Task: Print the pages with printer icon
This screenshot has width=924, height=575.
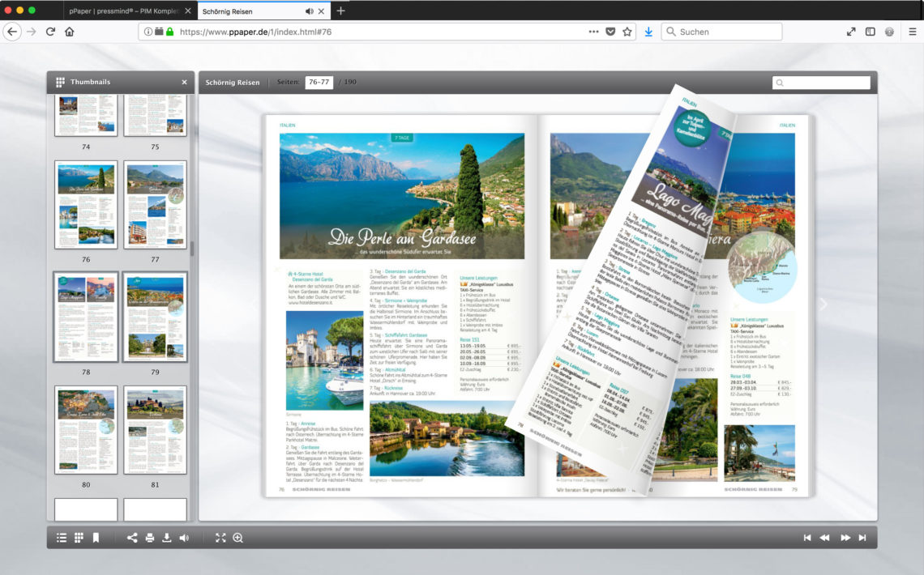Action: (x=150, y=538)
